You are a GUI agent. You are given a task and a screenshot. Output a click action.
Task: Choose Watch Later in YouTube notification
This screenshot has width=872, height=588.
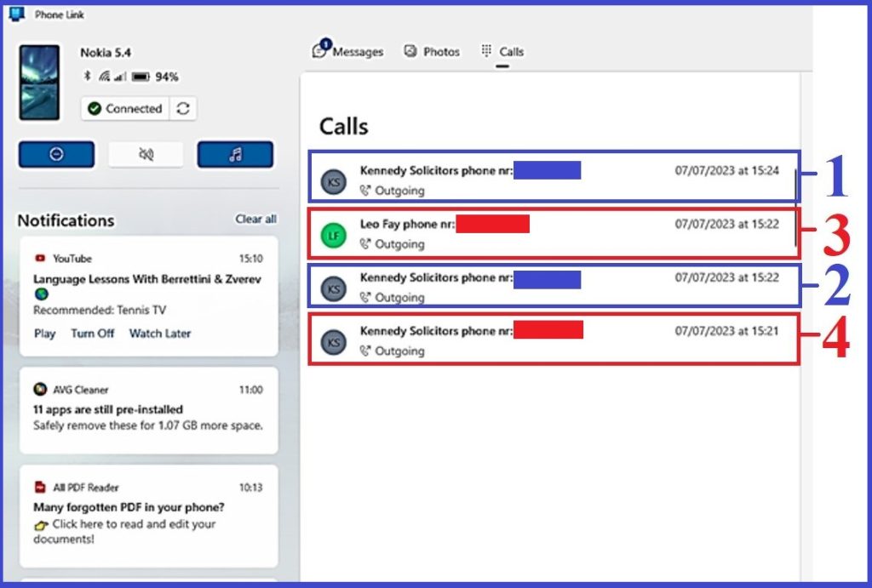point(160,334)
